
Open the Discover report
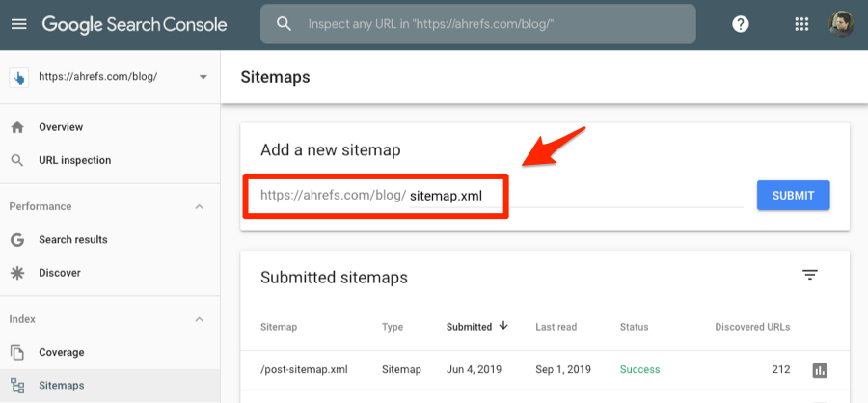tap(59, 273)
